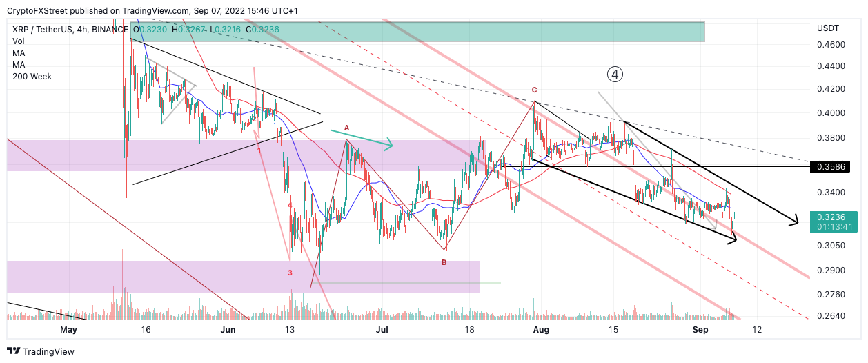Click the 200 Week indicator label
The width and height of the screenshot is (868, 363).
click(32, 77)
